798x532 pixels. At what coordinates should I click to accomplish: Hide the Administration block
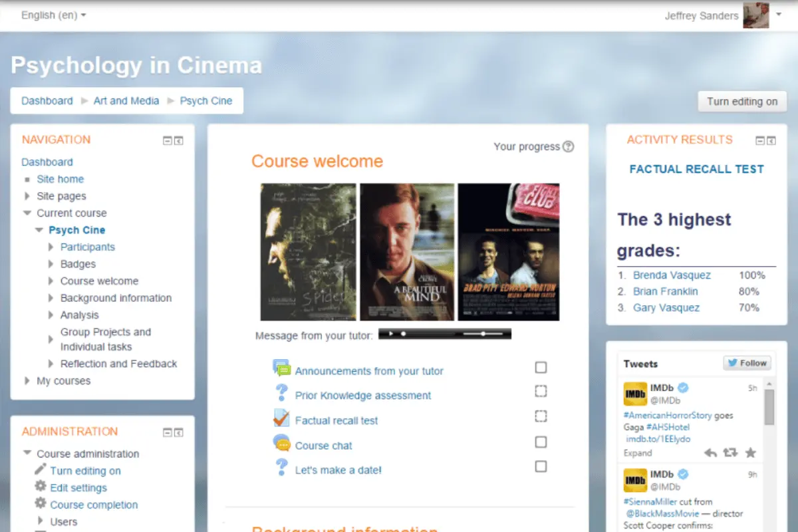(x=168, y=432)
